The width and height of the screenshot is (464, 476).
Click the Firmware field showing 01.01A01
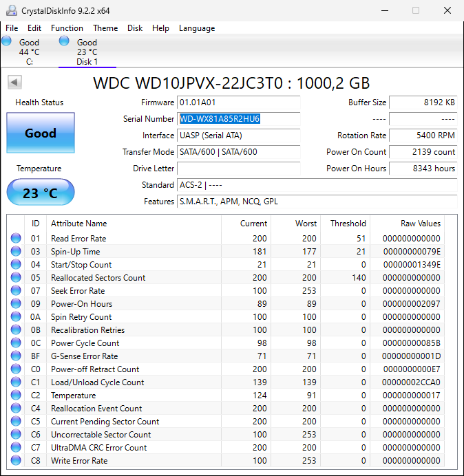click(238, 102)
